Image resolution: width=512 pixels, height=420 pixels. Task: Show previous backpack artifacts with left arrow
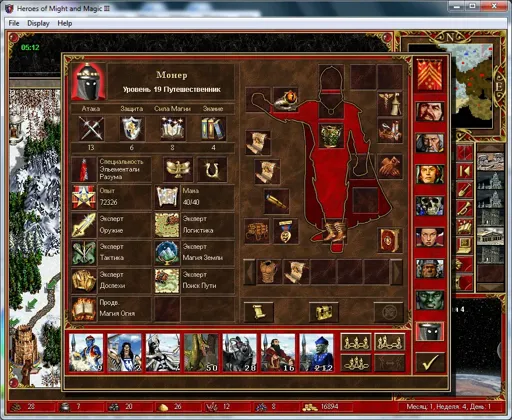tap(250, 272)
